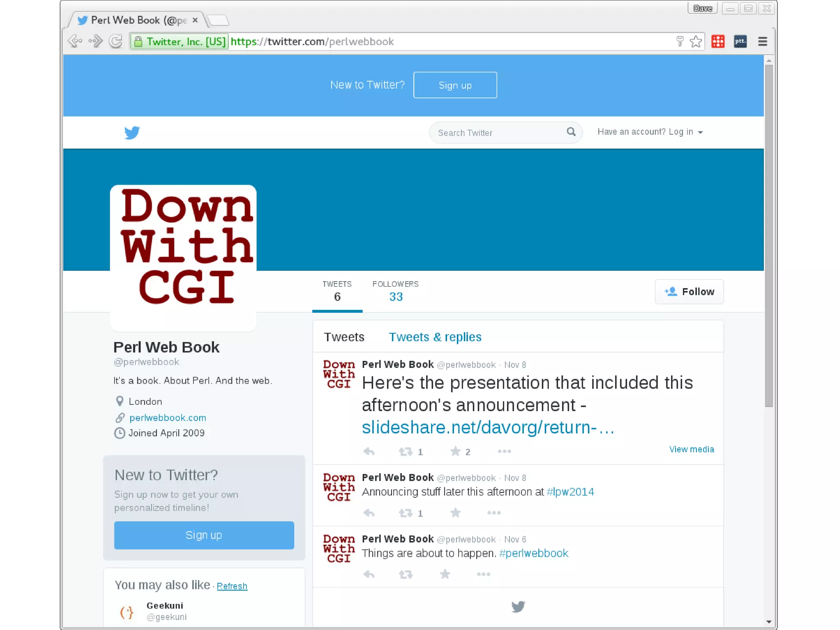
Task: Click the search magnifier icon
Action: (x=571, y=132)
